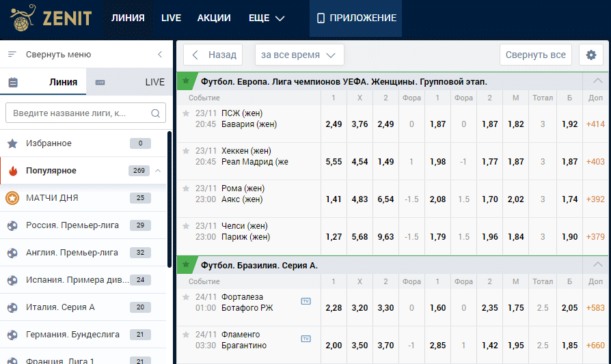Collapse sidebar with left arrow icon
The image size is (611, 364).
pyautogui.click(x=160, y=55)
